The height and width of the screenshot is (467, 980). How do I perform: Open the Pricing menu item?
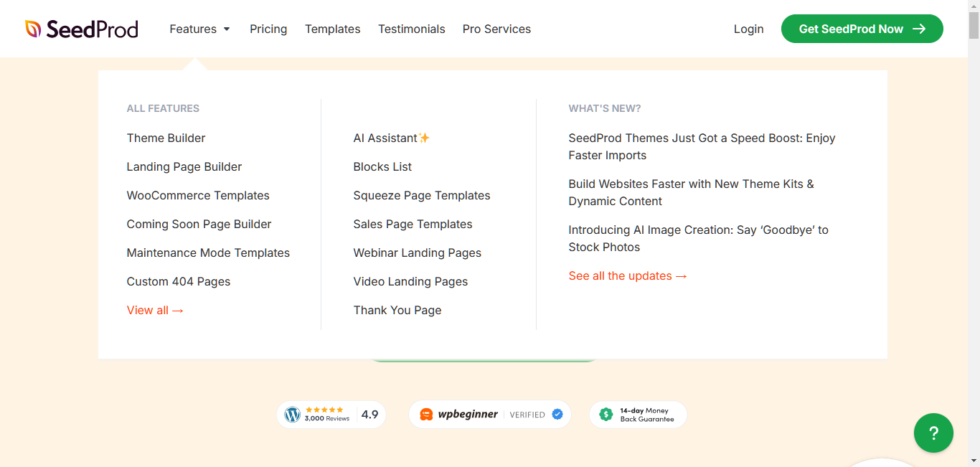(x=268, y=29)
